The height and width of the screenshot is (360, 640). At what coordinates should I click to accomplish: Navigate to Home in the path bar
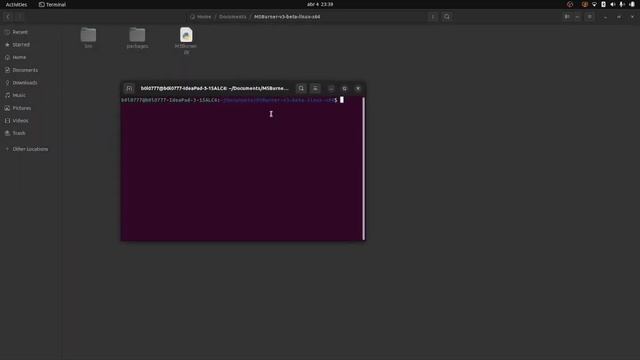201,17
